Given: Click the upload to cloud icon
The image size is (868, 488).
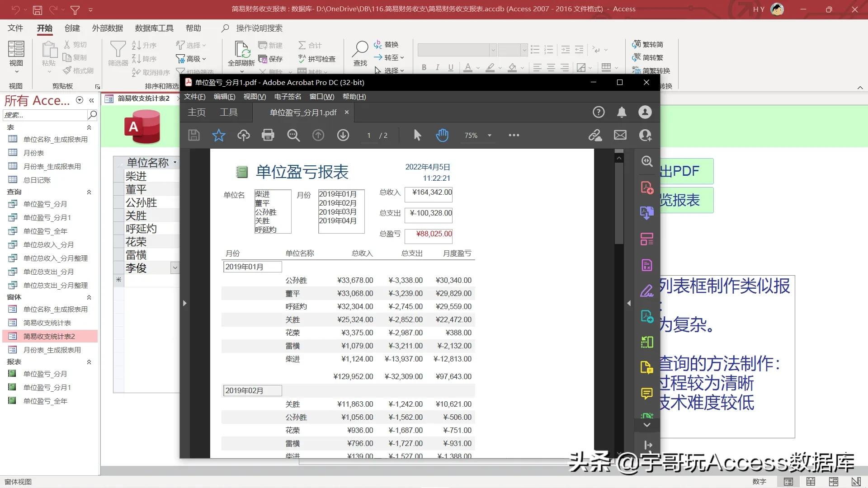Looking at the screenshot, I should pyautogui.click(x=244, y=135).
